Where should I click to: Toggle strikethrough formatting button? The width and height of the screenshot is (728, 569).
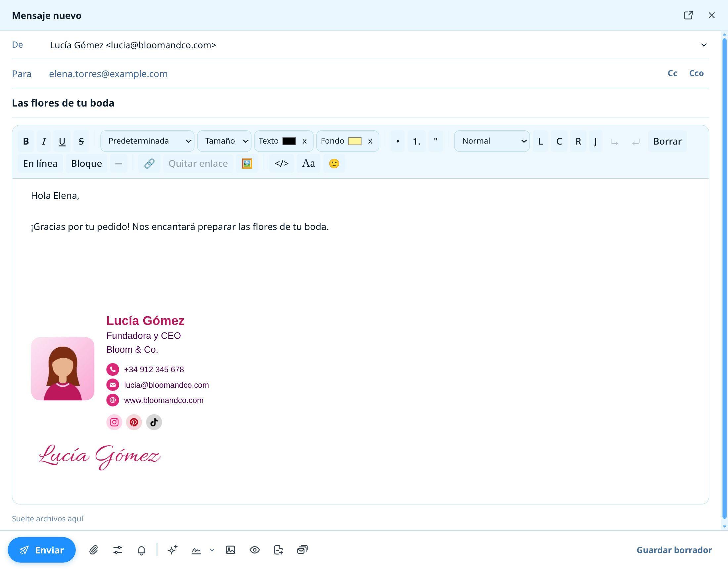[x=81, y=141]
